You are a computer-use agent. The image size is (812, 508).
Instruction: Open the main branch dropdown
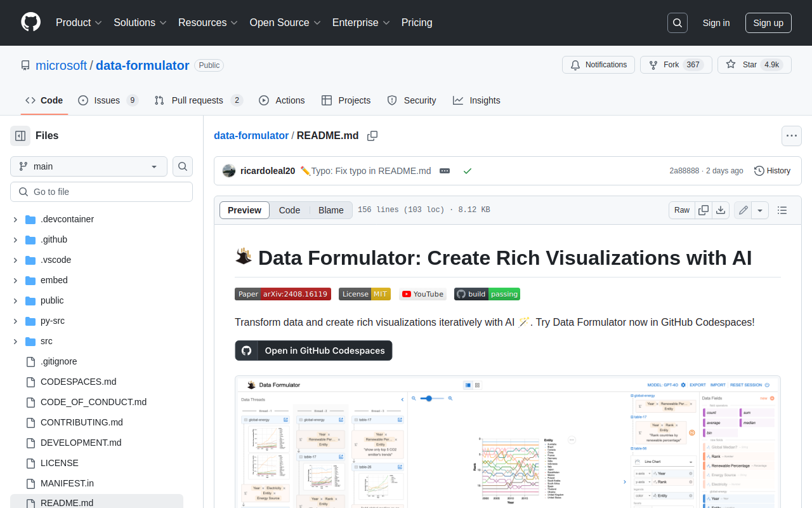[89, 166]
